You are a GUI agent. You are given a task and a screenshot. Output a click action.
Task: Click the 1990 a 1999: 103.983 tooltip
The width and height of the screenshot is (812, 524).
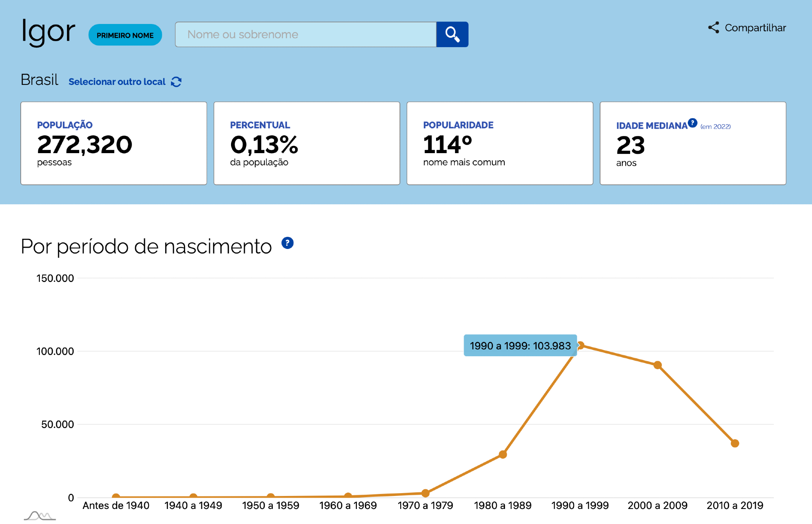click(520, 345)
